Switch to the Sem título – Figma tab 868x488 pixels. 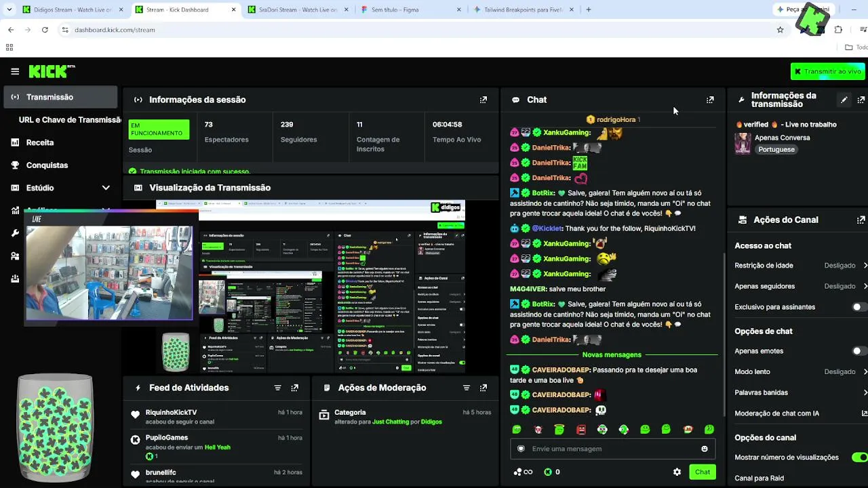[x=410, y=9]
